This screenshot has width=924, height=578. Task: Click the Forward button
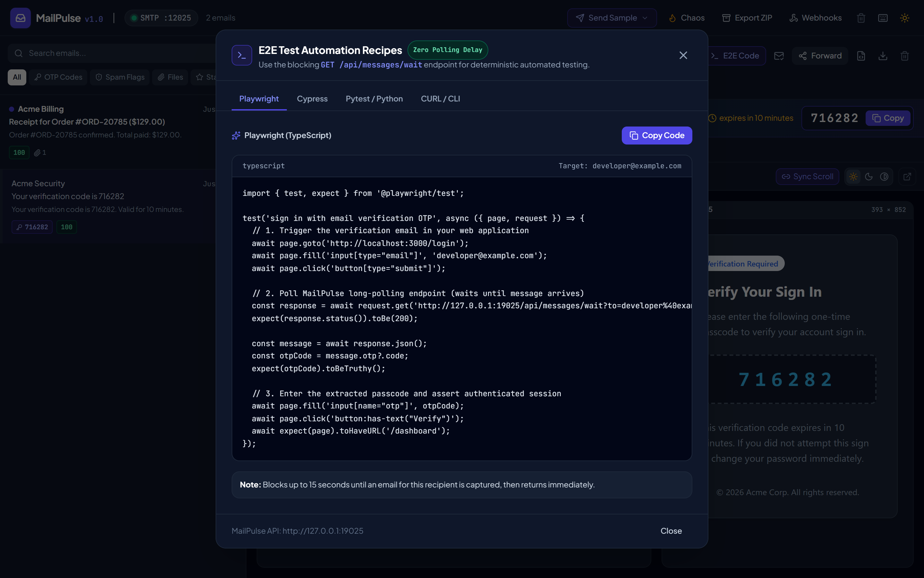point(820,56)
